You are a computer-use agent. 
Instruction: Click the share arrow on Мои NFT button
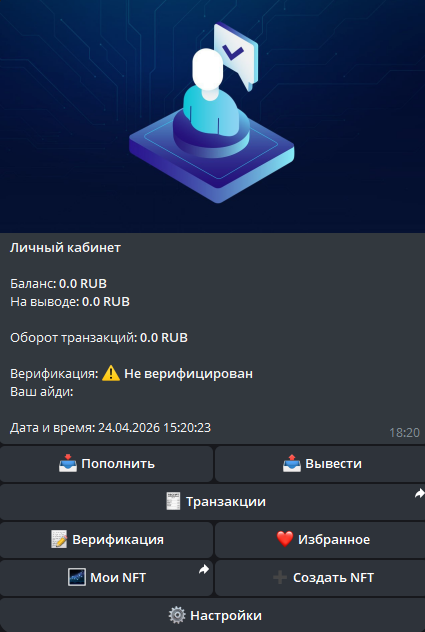coord(204,569)
